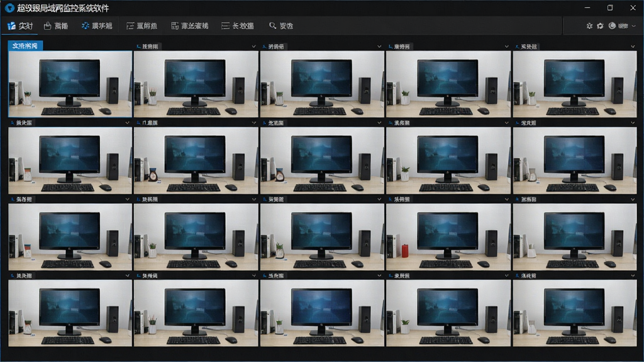Viewport: 644px width, 362px height.
Task: Select the active first toolbar tab with blue icon
Action: [x=20, y=26]
